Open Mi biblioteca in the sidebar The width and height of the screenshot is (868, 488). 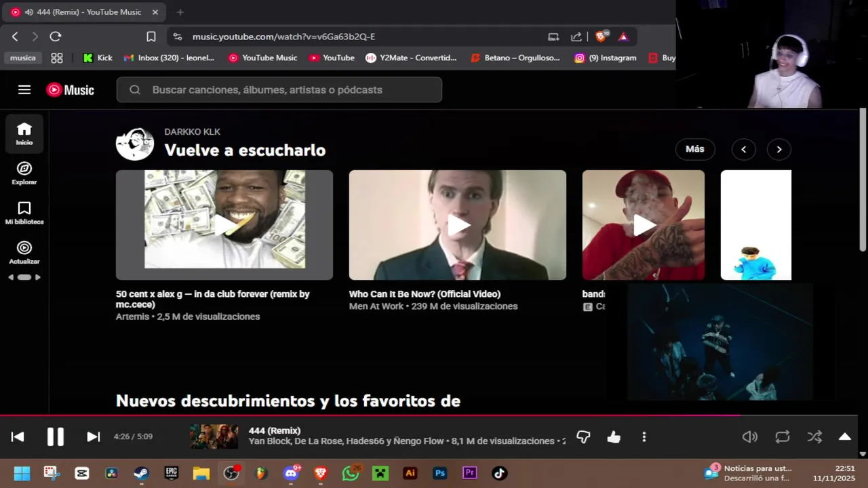coord(24,213)
